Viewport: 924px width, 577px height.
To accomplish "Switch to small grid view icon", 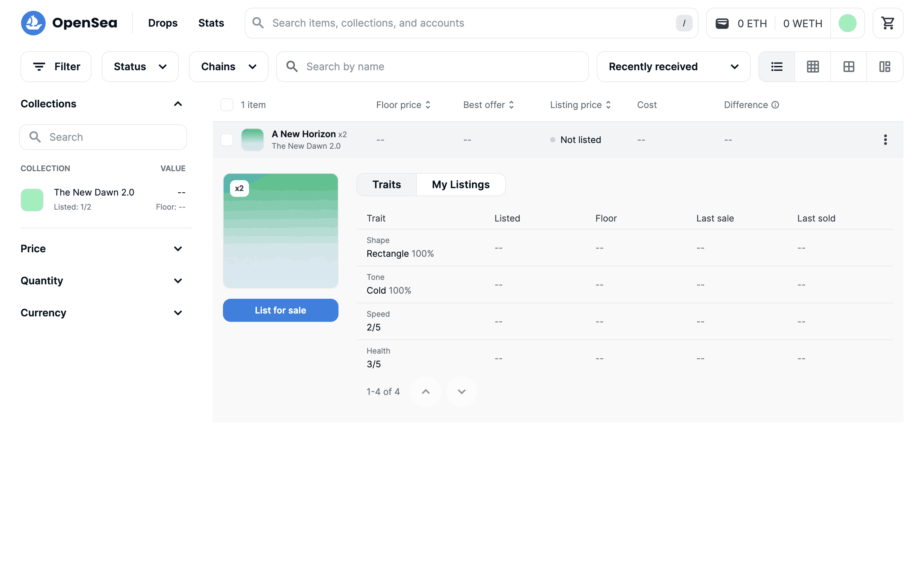I will coord(812,67).
